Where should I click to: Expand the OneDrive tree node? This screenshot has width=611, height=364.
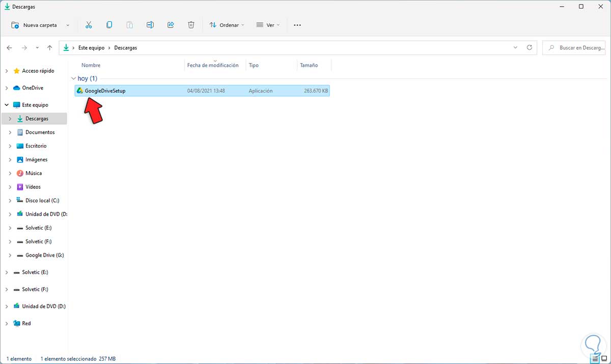click(x=7, y=88)
